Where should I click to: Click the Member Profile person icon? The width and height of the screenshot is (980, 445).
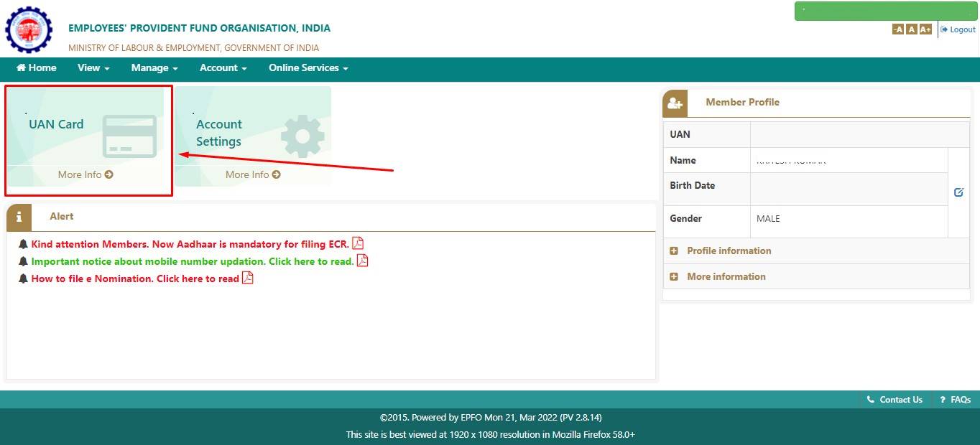[674, 103]
